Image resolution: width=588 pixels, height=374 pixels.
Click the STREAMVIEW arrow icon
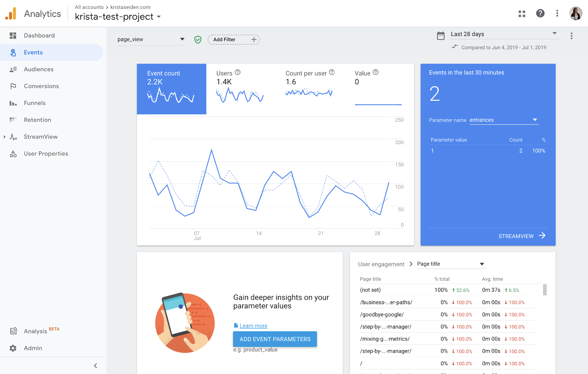542,236
